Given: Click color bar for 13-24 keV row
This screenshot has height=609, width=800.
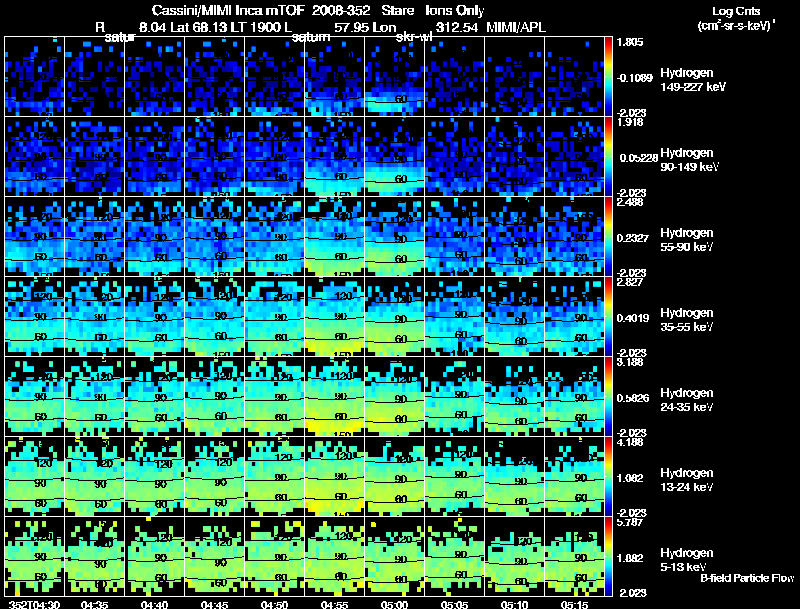Looking at the screenshot, I should click(x=608, y=477).
